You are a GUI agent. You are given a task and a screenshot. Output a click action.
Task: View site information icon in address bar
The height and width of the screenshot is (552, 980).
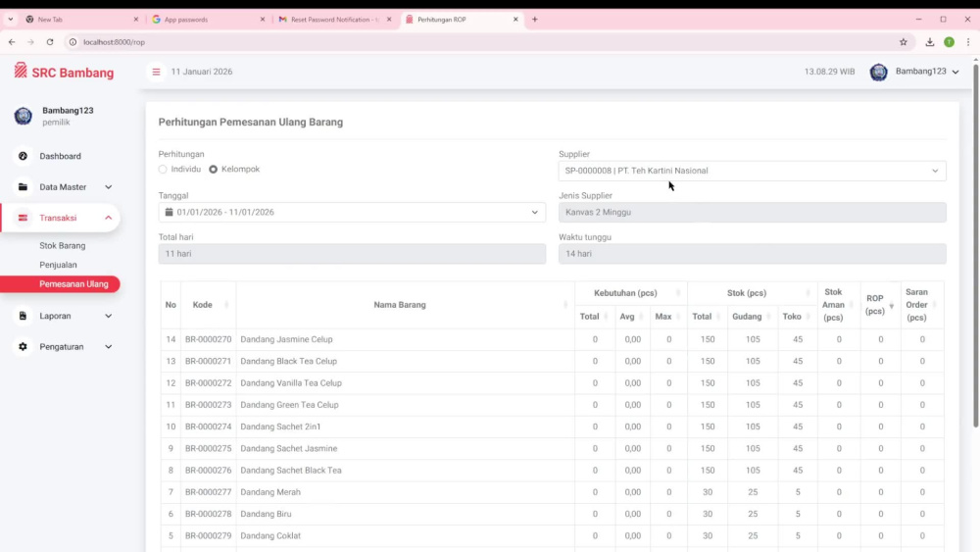[73, 42]
